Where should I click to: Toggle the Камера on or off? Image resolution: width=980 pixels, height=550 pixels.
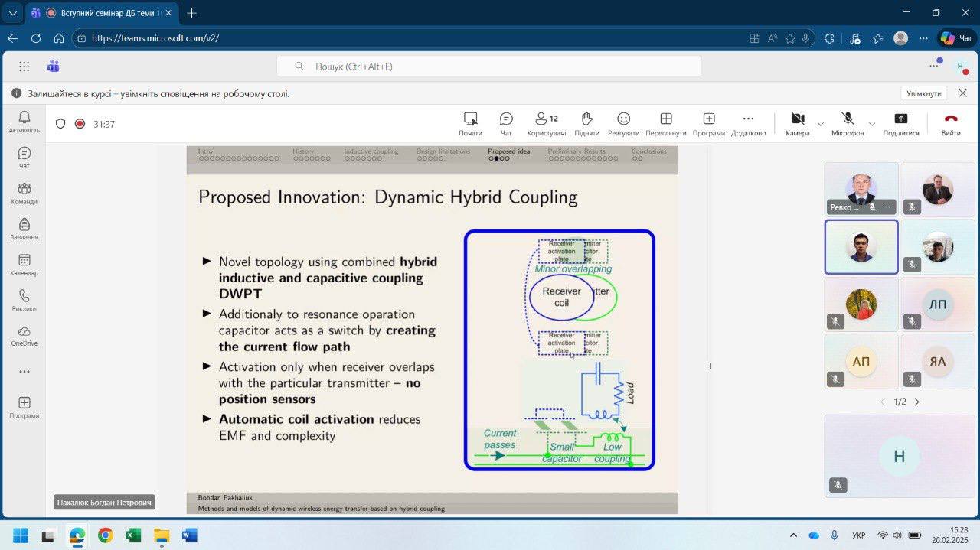(797, 123)
